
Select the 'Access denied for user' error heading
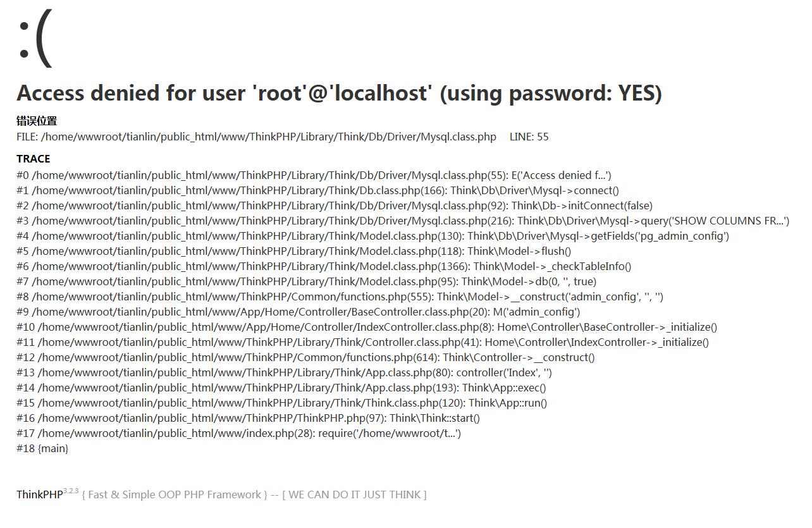coord(339,93)
